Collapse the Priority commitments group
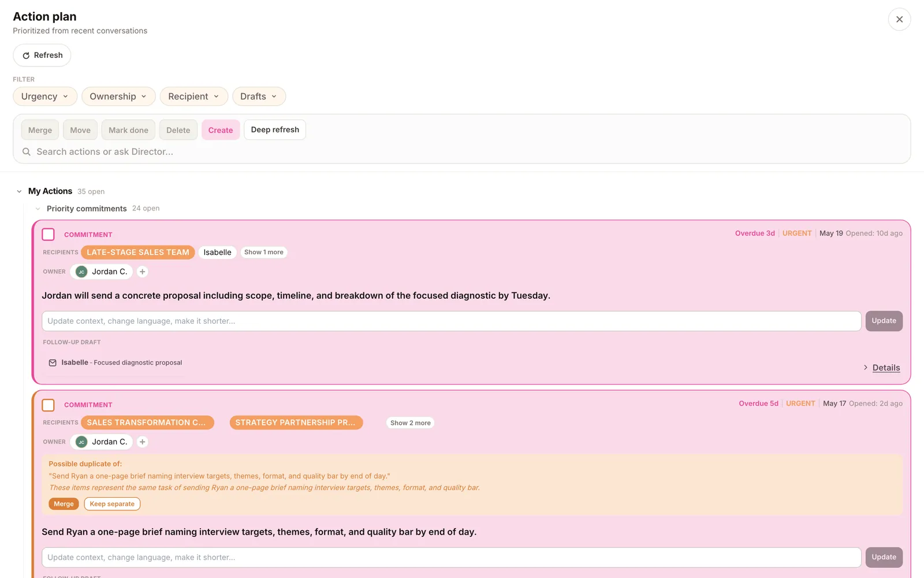The height and width of the screenshot is (578, 924). 38,209
